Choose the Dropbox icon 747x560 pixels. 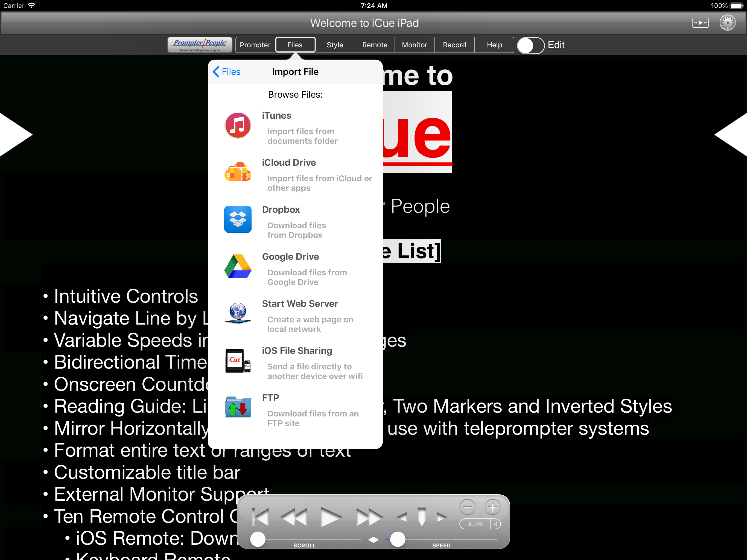(x=238, y=219)
